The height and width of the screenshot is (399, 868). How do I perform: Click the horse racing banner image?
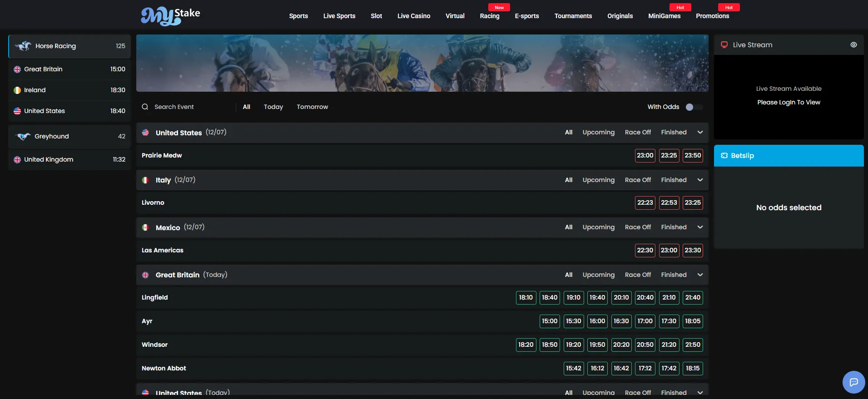(x=422, y=63)
